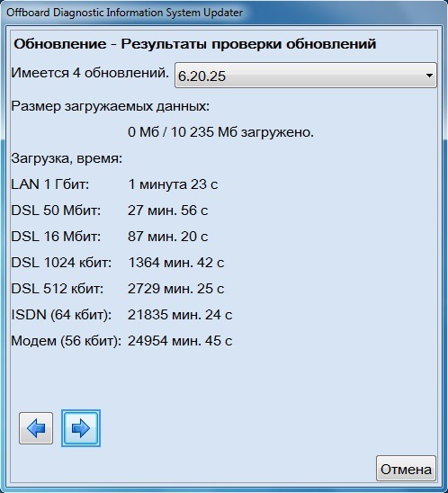The height and width of the screenshot is (493, 448).
Task: Click the value '1364 мин. 42 с'
Action: (x=176, y=263)
